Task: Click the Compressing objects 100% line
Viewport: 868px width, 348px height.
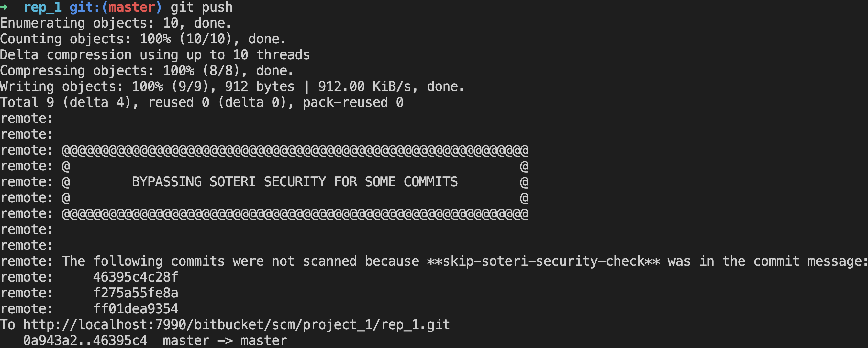Action: point(147,71)
